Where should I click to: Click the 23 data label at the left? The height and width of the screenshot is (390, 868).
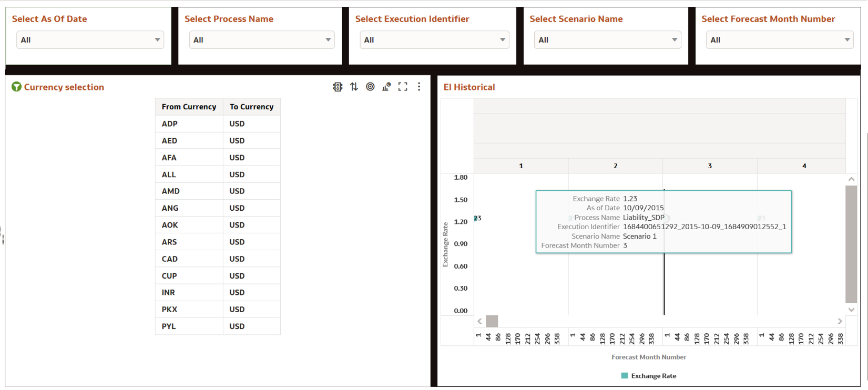pyautogui.click(x=477, y=218)
